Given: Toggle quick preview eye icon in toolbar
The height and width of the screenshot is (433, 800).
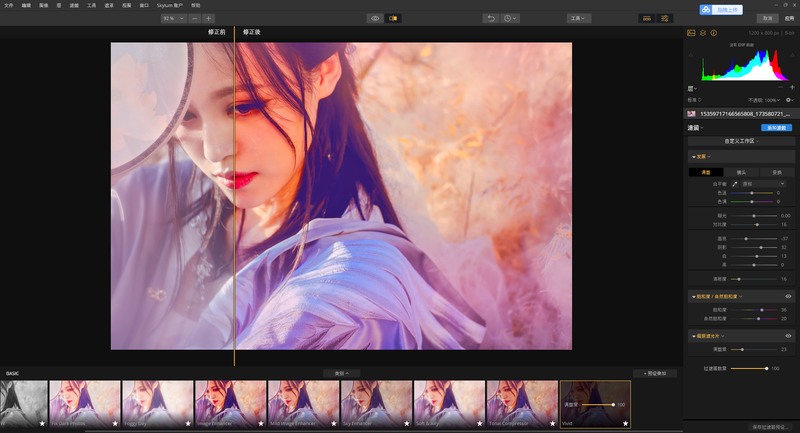Looking at the screenshot, I should (375, 18).
